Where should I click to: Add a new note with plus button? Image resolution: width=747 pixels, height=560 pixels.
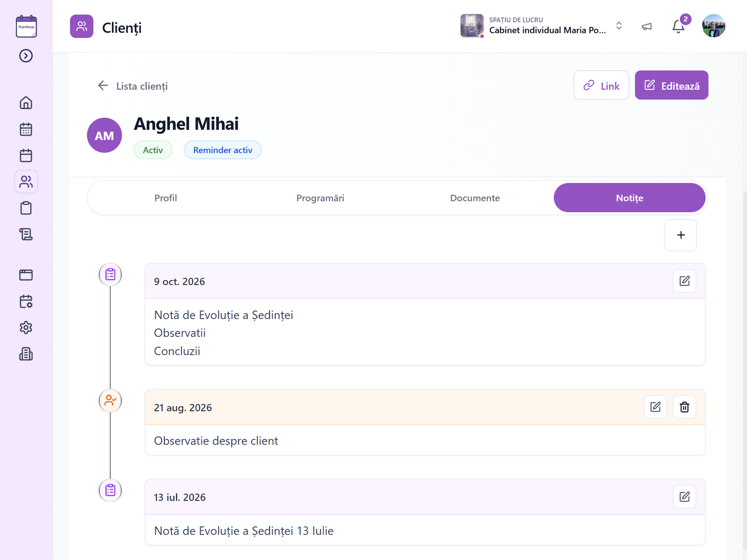[681, 235]
